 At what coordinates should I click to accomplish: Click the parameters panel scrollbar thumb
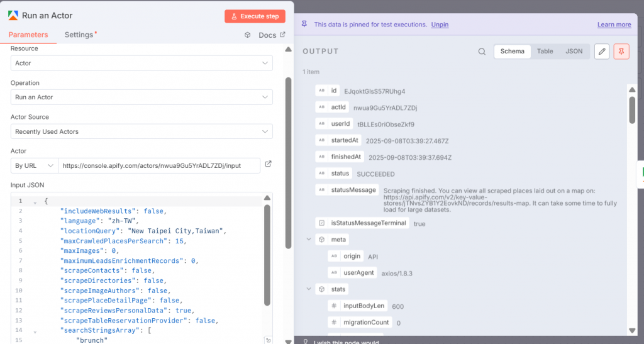[288, 163]
